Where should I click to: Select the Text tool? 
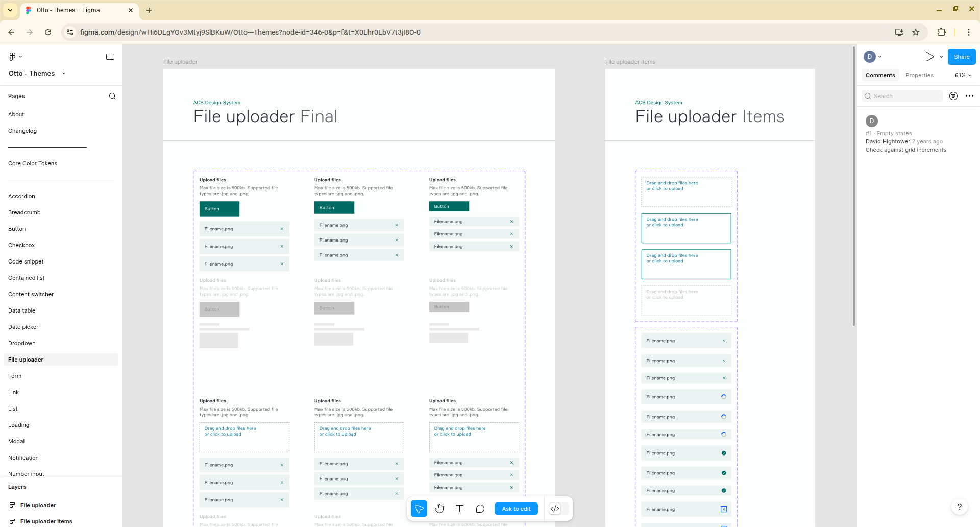[x=459, y=509]
